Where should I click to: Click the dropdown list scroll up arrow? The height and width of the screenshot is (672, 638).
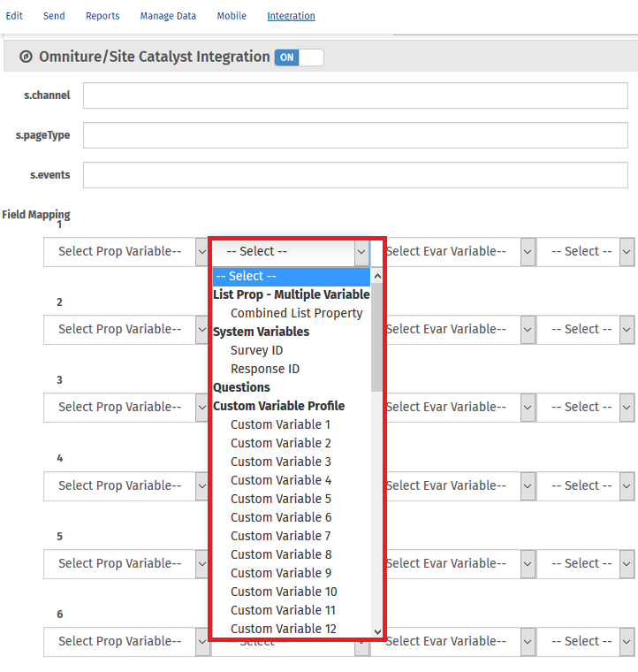pos(377,276)
